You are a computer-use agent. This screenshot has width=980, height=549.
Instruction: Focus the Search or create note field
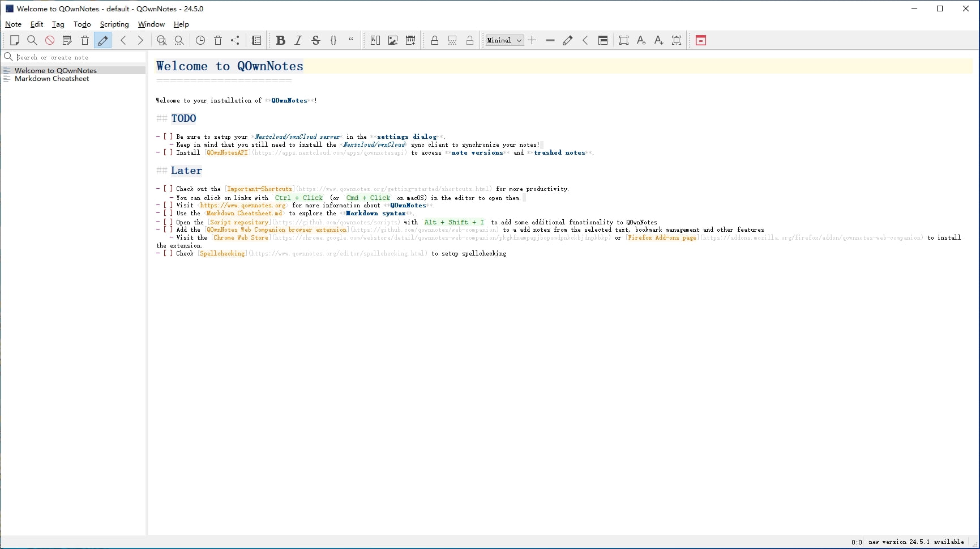(79, 57)
